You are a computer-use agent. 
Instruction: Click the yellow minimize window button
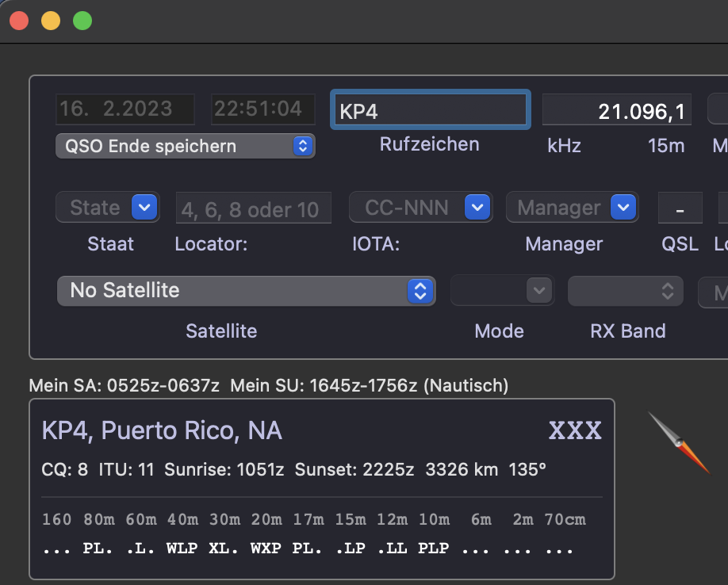(x=50, y=21)
